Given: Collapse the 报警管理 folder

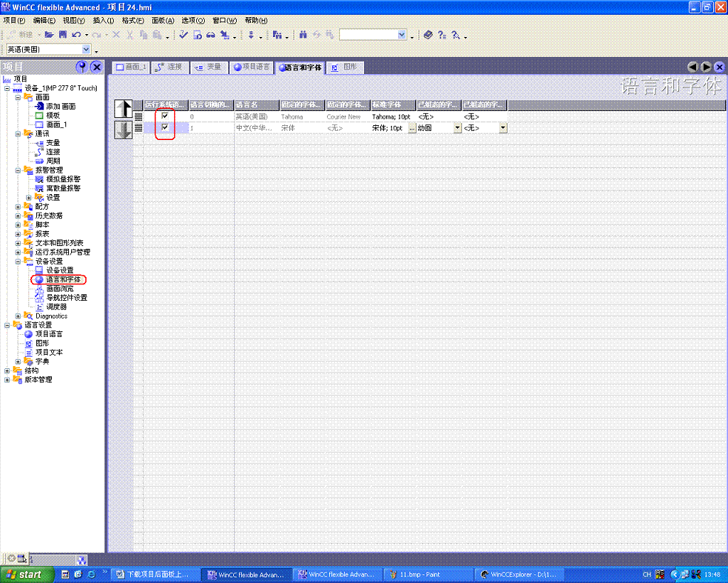Looking at the screenshot, I should click(18, 170).
